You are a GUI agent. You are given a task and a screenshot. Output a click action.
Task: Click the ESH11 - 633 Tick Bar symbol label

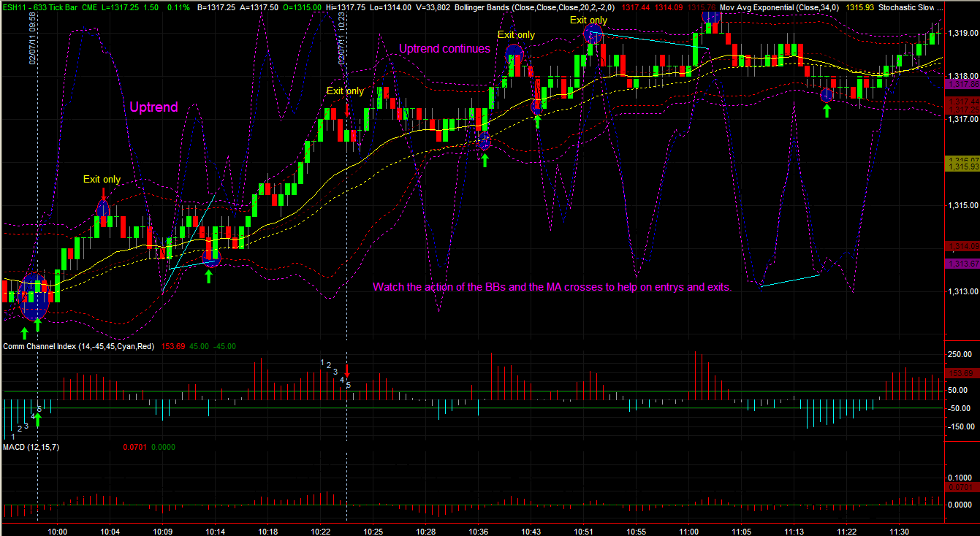[x=40, y=7]
